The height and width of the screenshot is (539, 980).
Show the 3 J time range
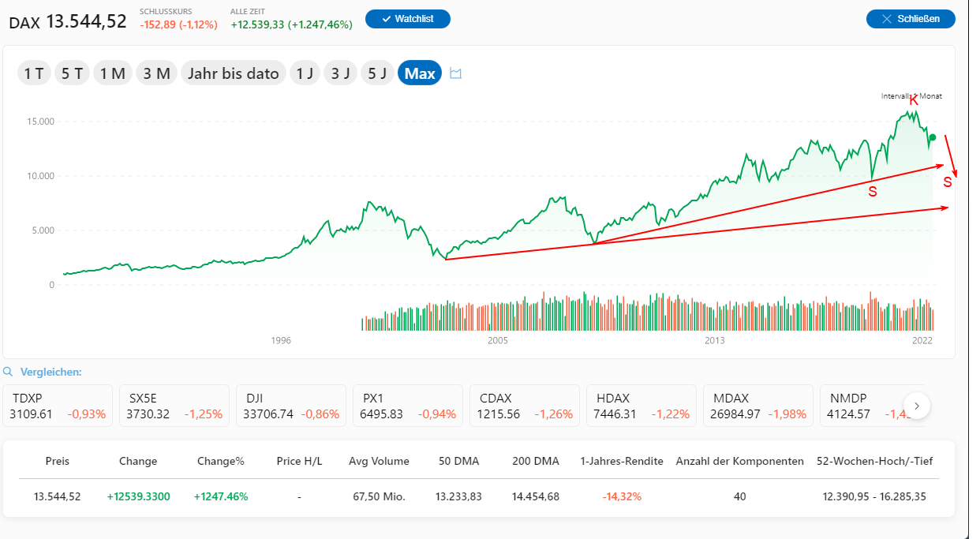pyautogui.click(x=341, y=73)
